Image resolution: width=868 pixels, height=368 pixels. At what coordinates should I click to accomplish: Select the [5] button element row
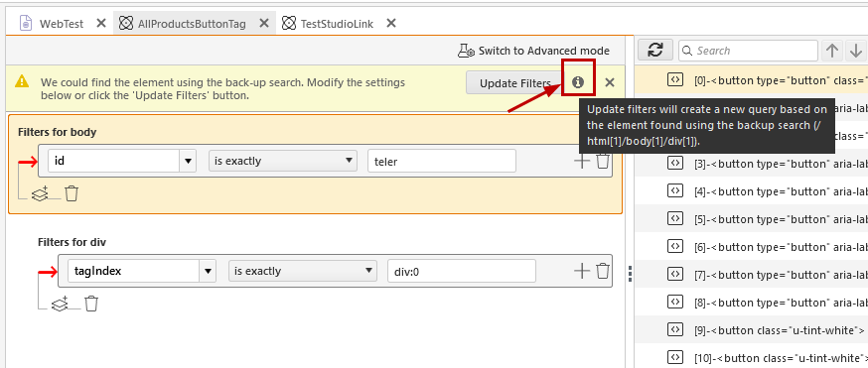tap(751, 219)
